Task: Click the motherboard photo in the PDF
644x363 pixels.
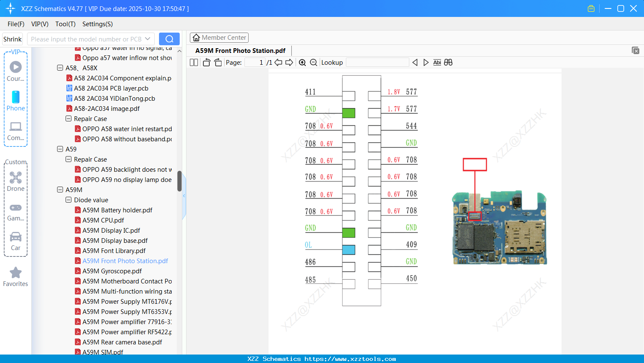Action: 499,228
